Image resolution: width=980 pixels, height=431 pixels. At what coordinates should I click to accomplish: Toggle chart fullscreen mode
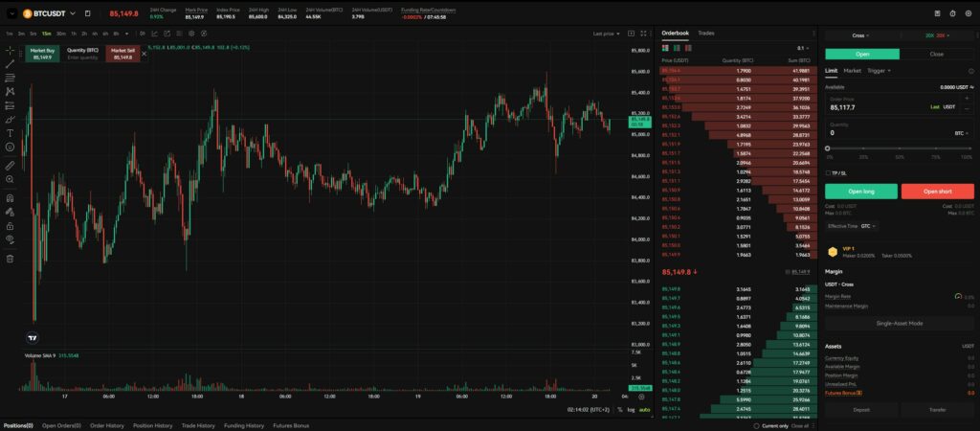(643, 34)
